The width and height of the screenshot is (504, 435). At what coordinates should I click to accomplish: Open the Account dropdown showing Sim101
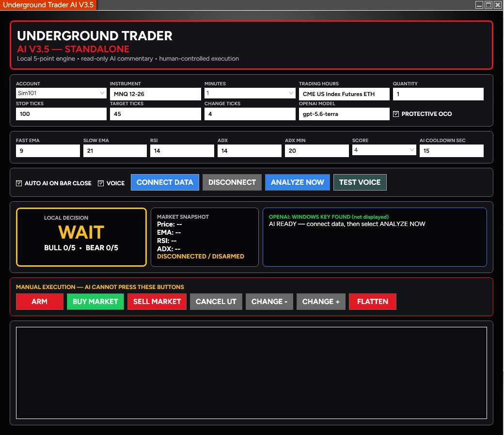click(x=61, y=93)
